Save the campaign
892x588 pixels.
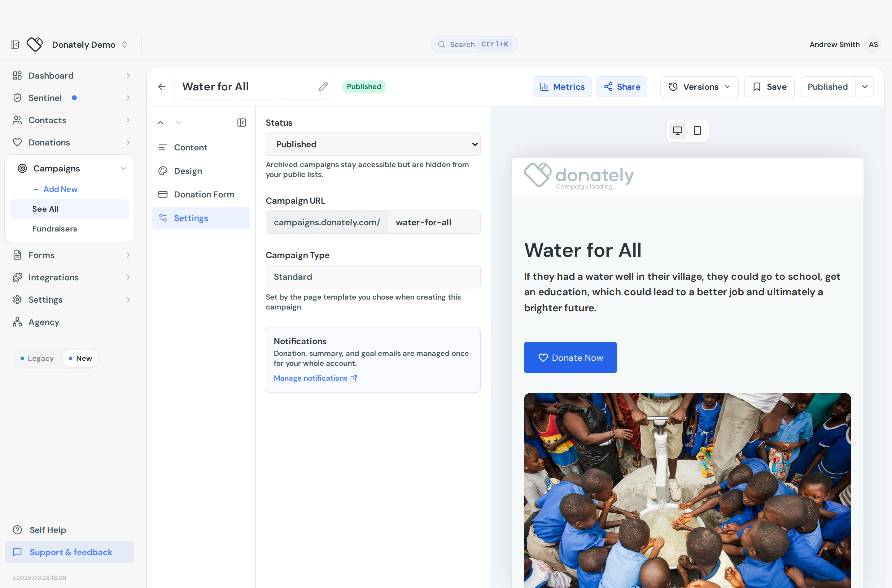click(769, 87)
